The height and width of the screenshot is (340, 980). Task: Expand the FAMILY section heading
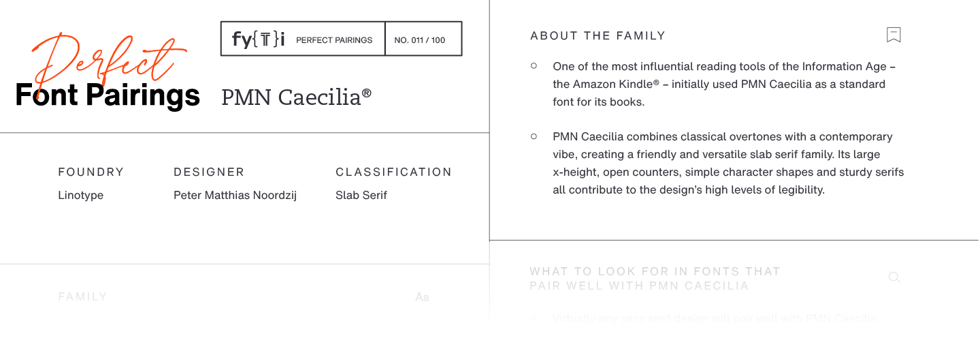(82, 297)
